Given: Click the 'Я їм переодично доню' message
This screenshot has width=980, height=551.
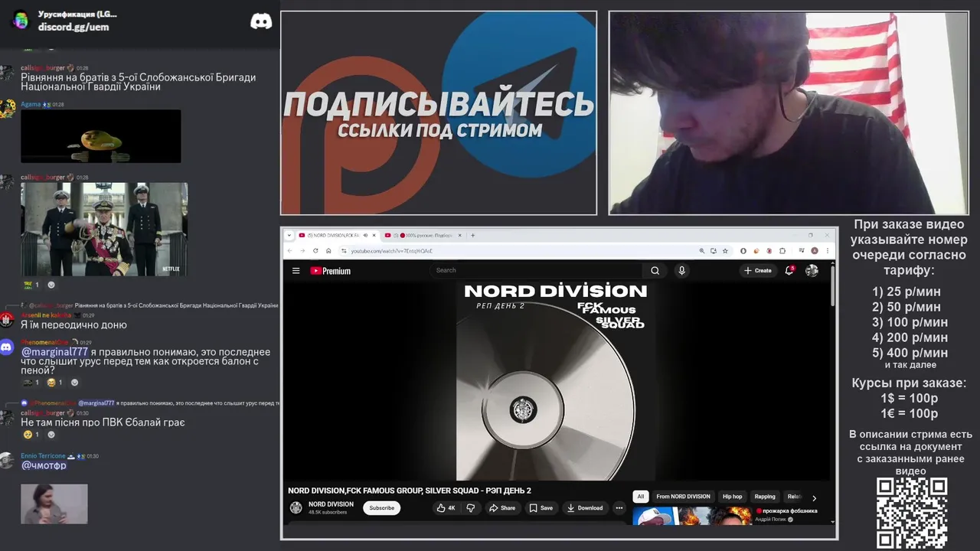Looking at the screenshot, I should coord(73,324).
